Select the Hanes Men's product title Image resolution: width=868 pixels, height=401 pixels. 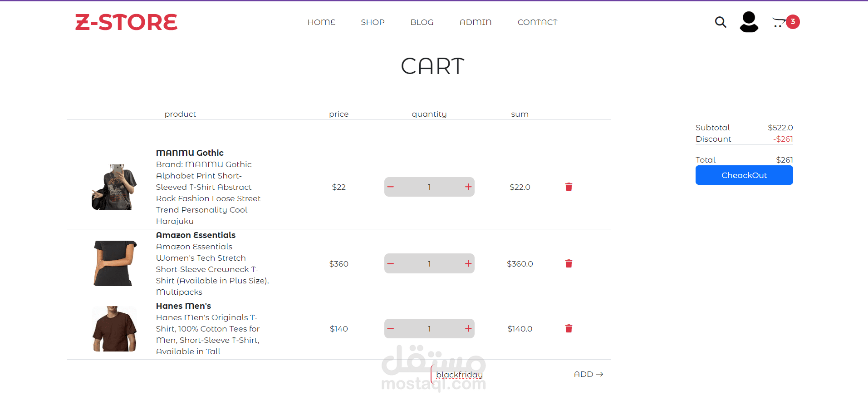pos(183,306)
